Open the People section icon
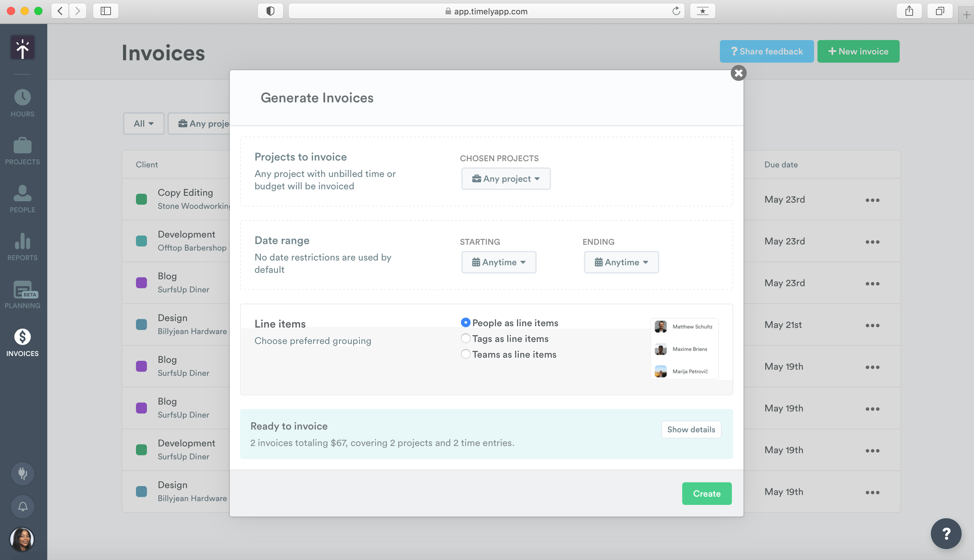974x560 pixels. 22,193
